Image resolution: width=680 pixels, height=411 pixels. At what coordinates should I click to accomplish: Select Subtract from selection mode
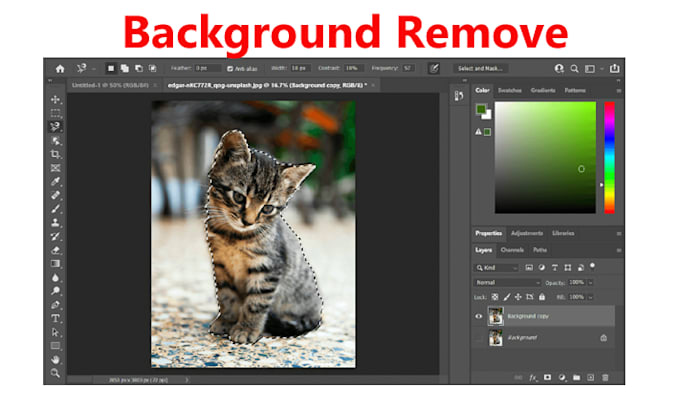(139, 68)
